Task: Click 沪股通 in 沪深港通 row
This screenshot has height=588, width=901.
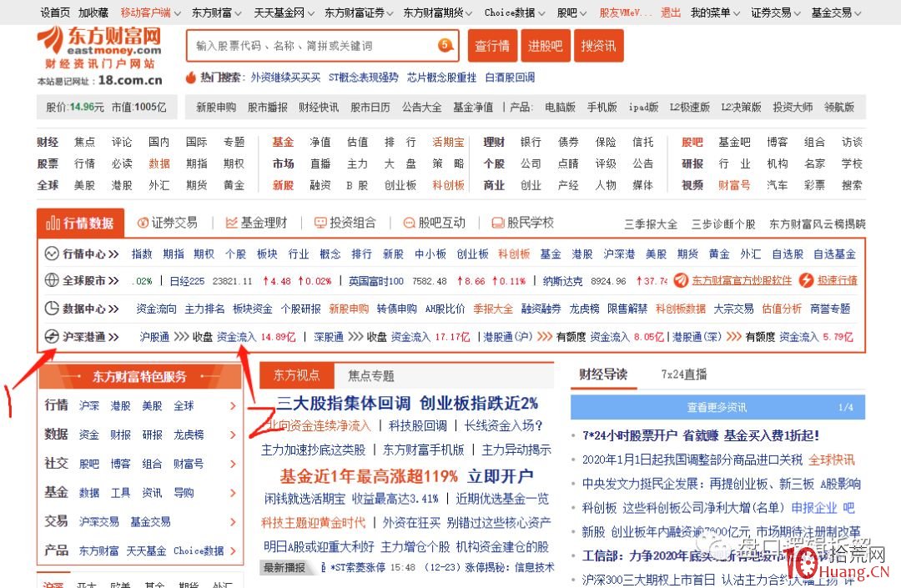Action: [x=154, y=337]
